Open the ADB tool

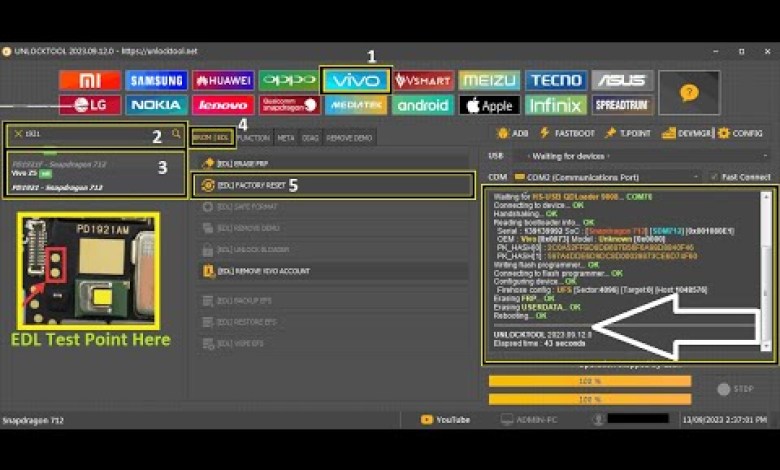(513, 133)
